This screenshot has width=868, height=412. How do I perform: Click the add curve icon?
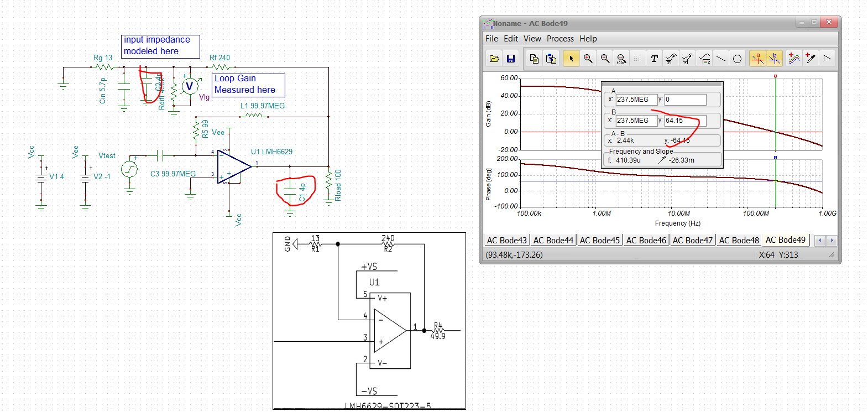[x=794, y=59]
